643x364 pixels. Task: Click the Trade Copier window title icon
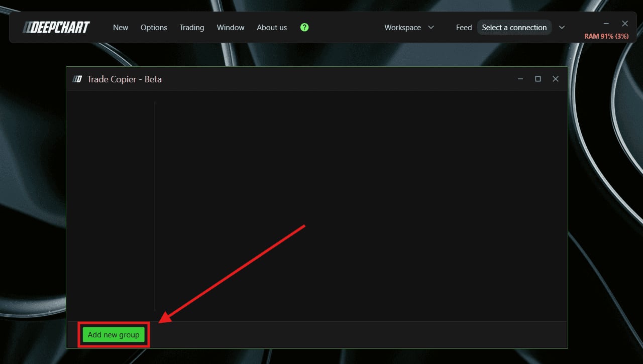pos(77,79)
